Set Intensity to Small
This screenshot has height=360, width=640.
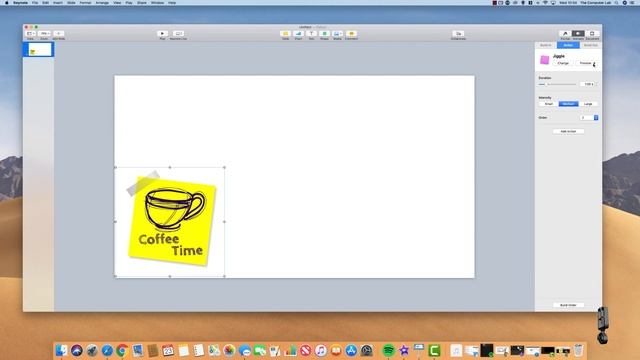click(549, 104)
